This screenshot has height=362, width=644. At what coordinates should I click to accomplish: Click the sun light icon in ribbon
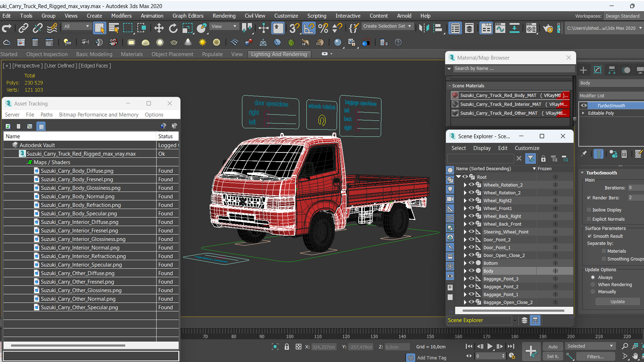202,42
